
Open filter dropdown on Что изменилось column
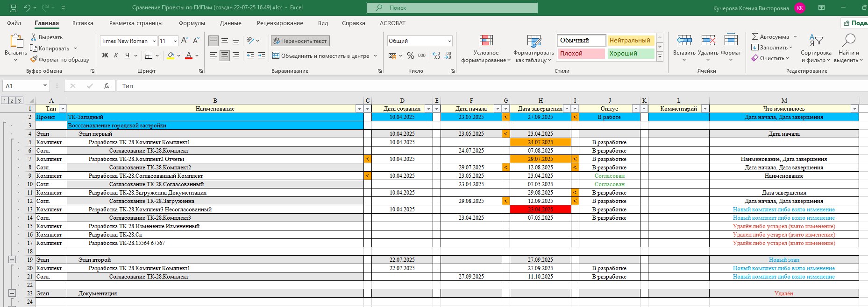click(854, 109)
